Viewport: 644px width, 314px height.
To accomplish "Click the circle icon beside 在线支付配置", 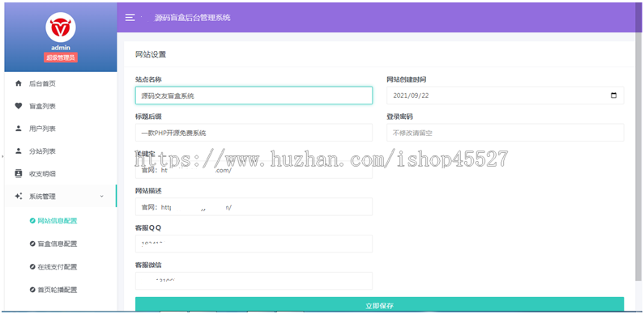I will coord(32,267).
